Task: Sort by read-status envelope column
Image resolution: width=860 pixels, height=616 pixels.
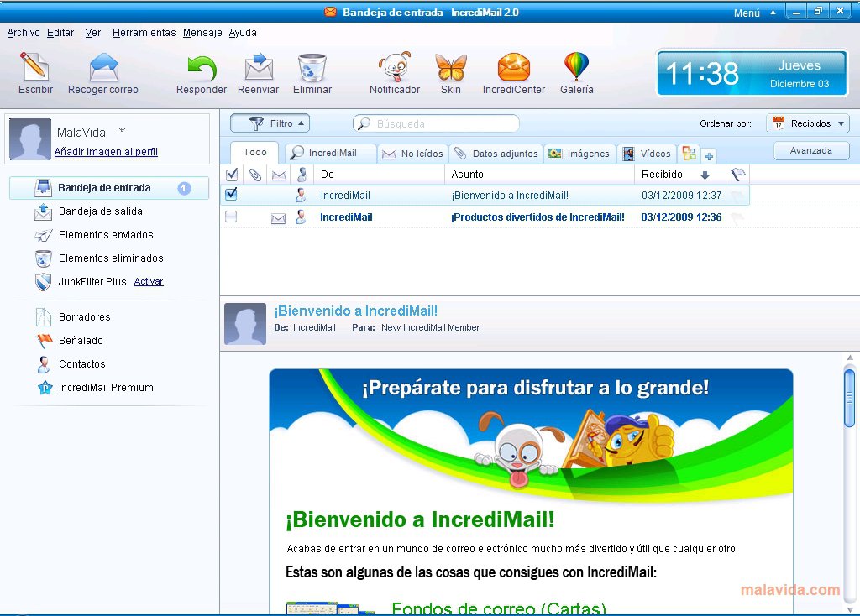Action: 279,175
